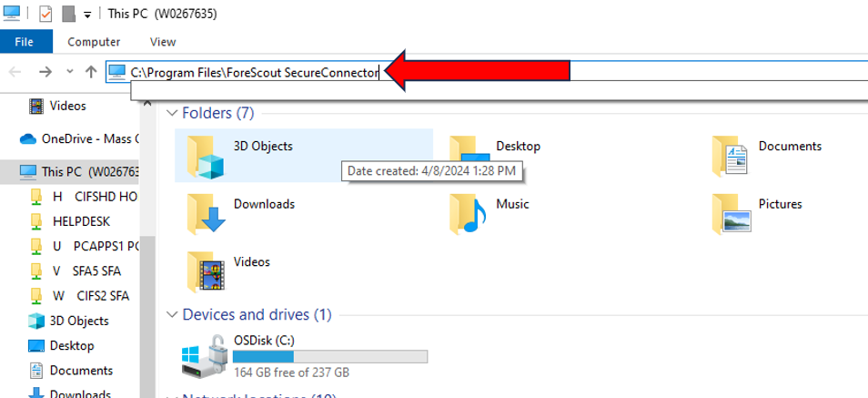This screenshot has width=868, height=398.
Task: Click the 3D Objects folder name label
Action: pos(263,147)
